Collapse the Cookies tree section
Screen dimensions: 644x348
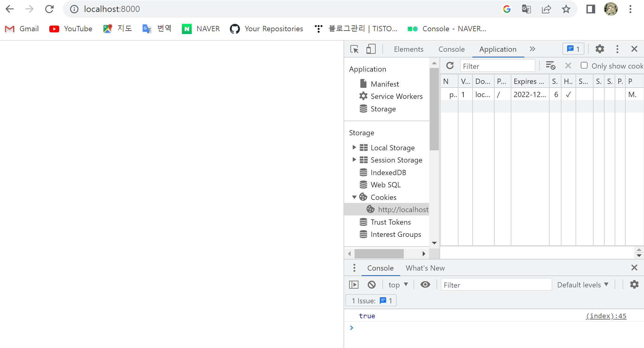tap(354, 197)
